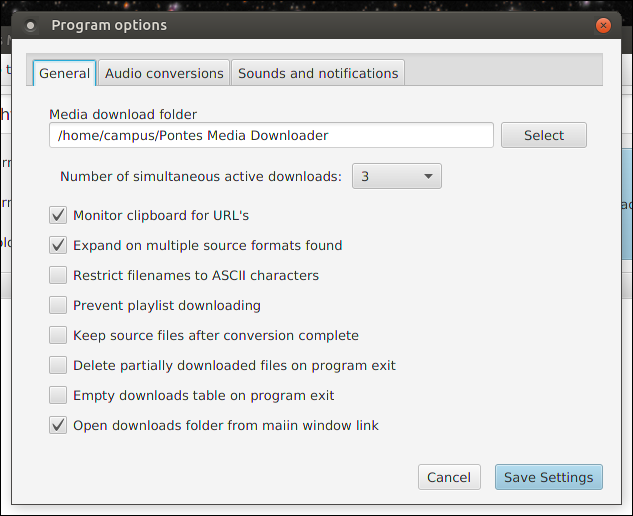The height and width of the screenshot is (516, 633).
Task: Click Save Settings button
Action: click(x=548, y=477)
